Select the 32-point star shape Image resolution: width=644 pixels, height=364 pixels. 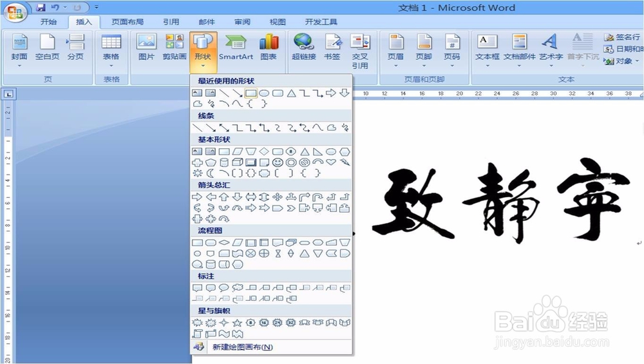[x=291, y=323]
